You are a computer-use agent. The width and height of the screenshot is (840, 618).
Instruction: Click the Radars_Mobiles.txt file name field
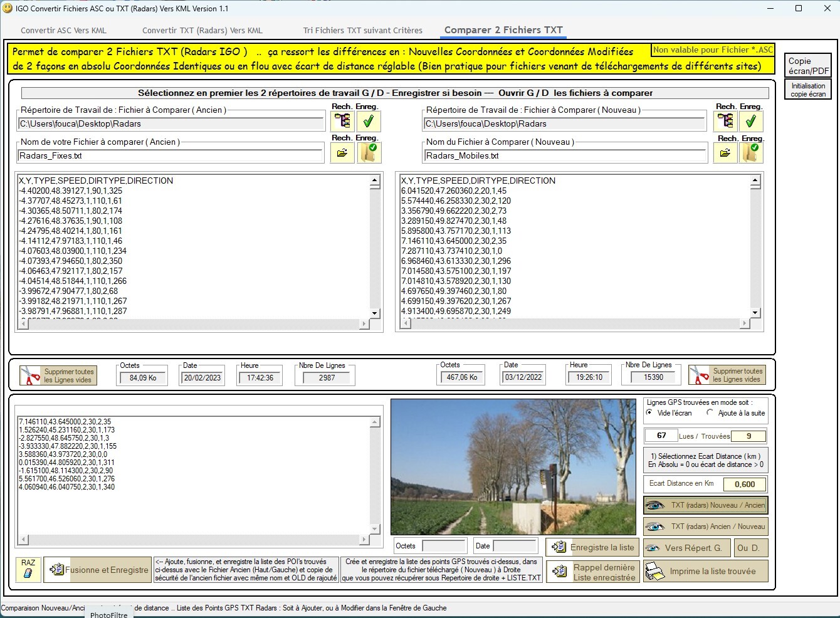click(565, 155)
